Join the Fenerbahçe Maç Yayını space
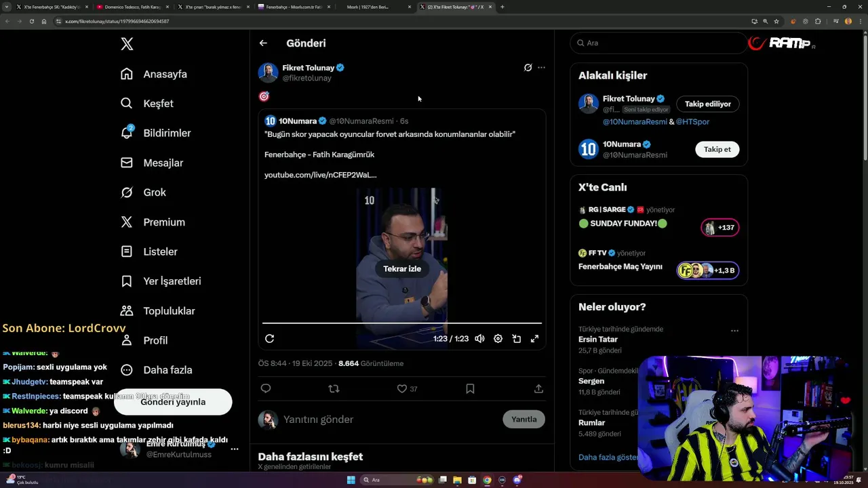 coord(620,267)
